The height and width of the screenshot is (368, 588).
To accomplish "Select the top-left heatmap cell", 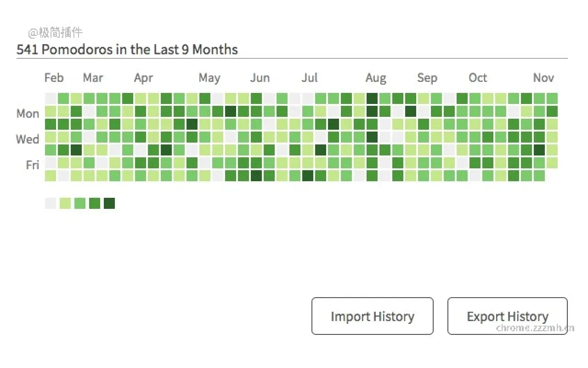I will (51, 98).
